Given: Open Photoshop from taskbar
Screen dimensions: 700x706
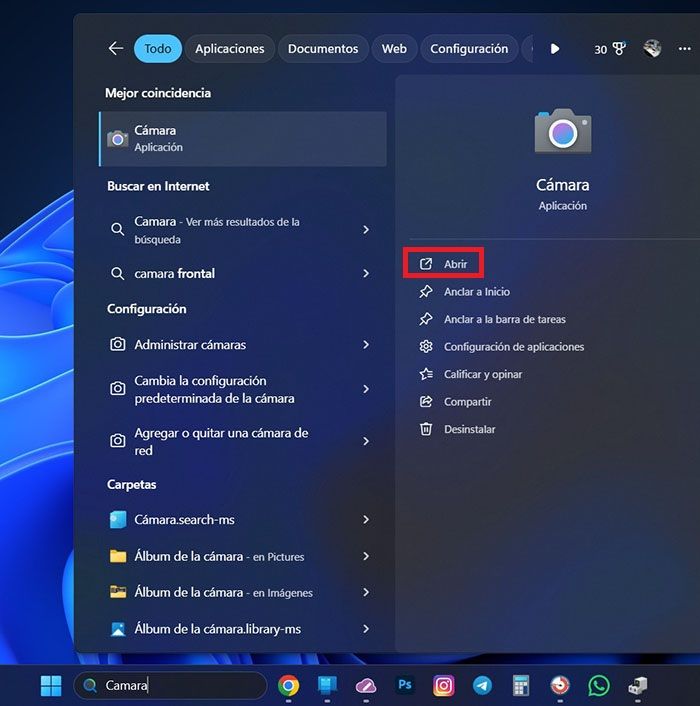Looking at the screenshot, I should point(405,685).
